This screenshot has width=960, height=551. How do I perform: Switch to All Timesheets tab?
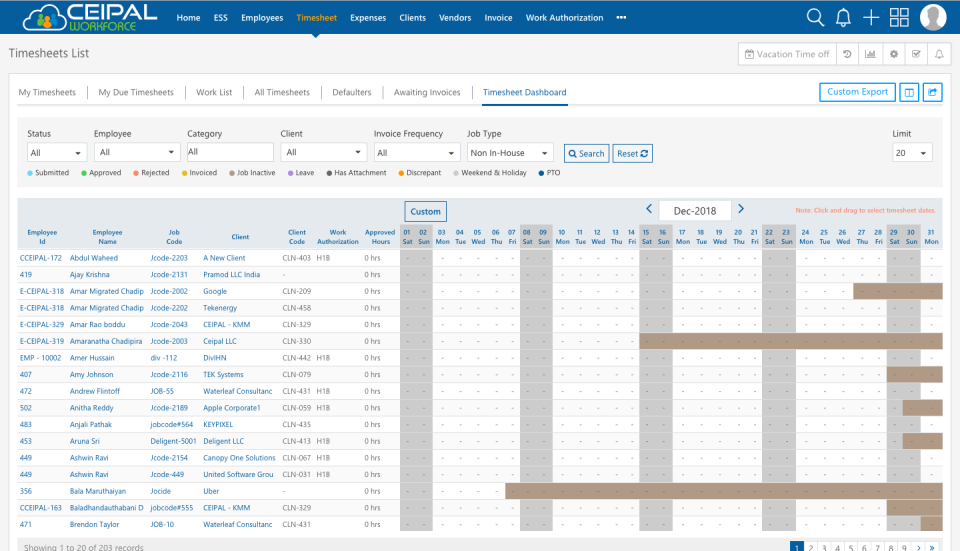click(x=282, y=92)
